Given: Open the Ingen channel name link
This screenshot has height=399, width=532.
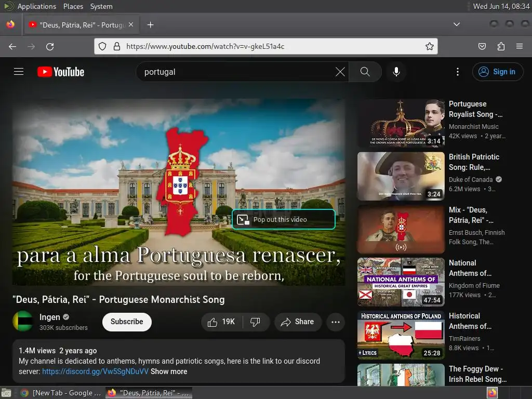Looking at the screenshot, I should pos(49,317).
